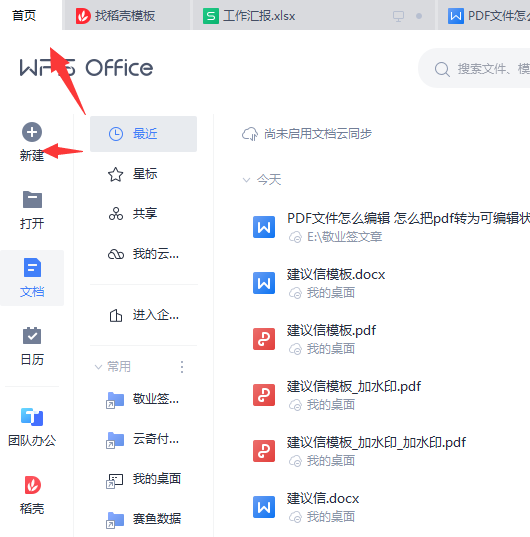Click the 我的桌面 shortcut icon
This screenshot has height=537, width=530.
pos(115,480)
